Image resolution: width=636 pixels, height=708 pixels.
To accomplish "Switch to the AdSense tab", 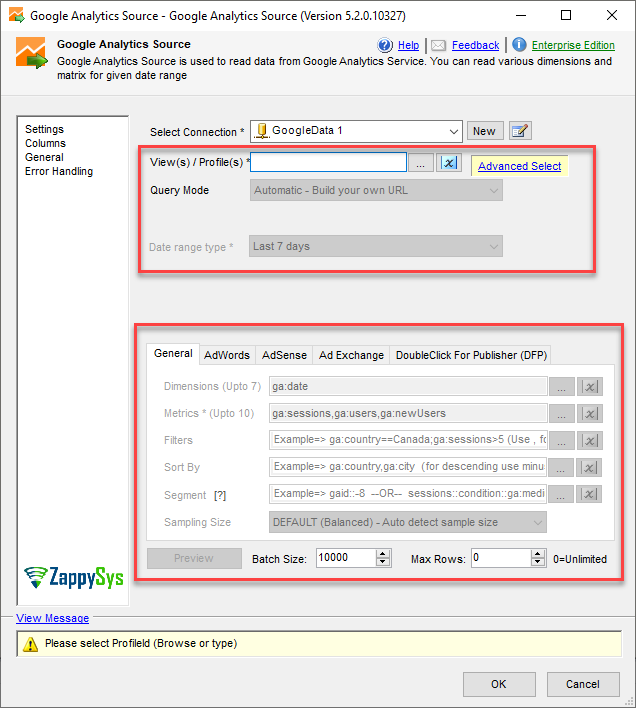I will coord(284,355).
